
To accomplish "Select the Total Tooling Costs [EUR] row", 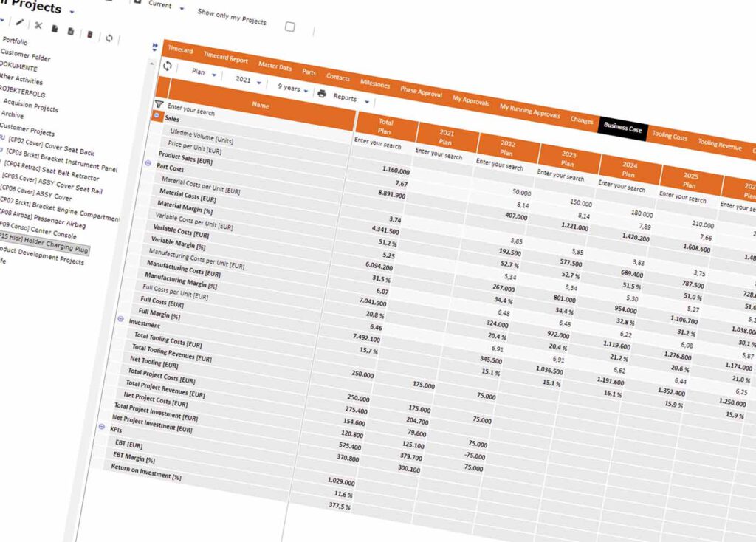I will 168,340.
